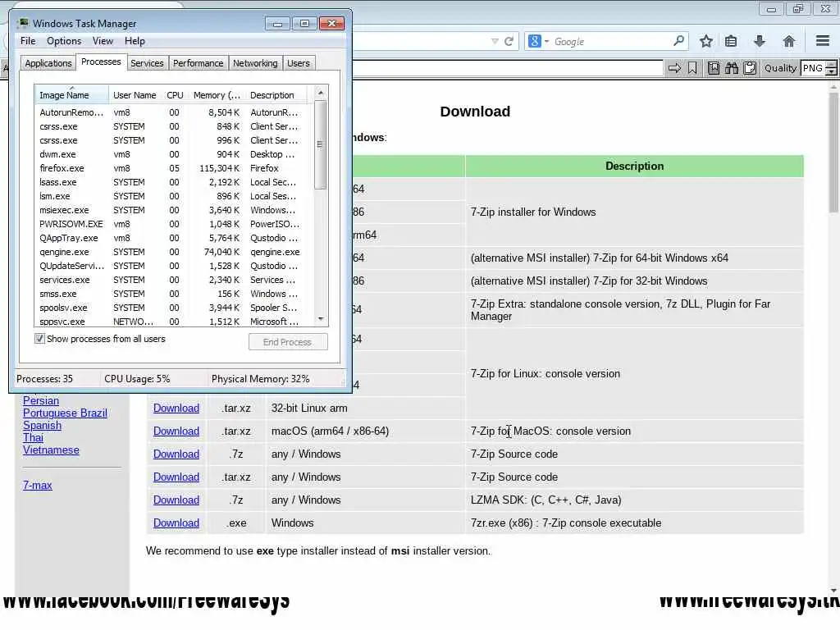The image size is (840, 630).
Task: Select the AutorunRemo... process row
Action: click(174, 112)
